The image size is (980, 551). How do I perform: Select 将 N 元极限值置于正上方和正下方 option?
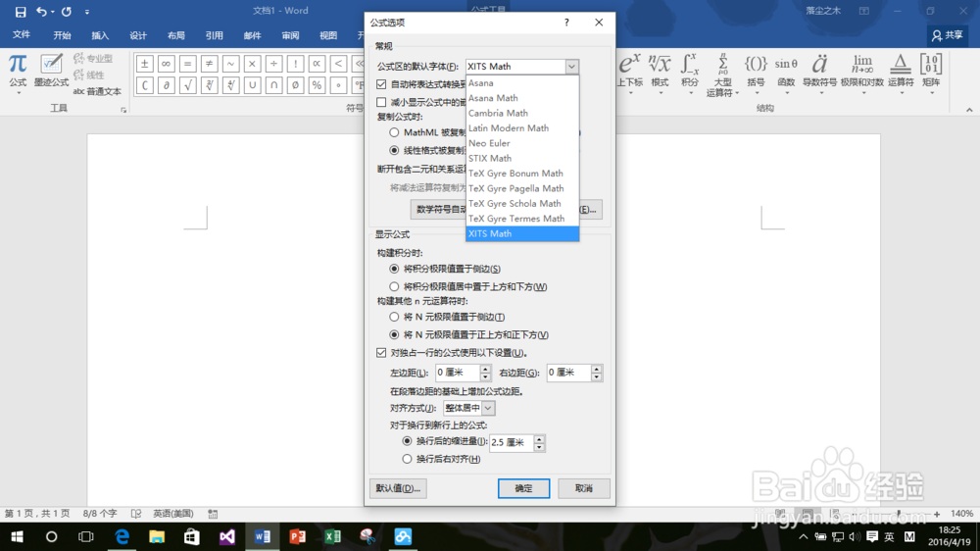[394, 334]
